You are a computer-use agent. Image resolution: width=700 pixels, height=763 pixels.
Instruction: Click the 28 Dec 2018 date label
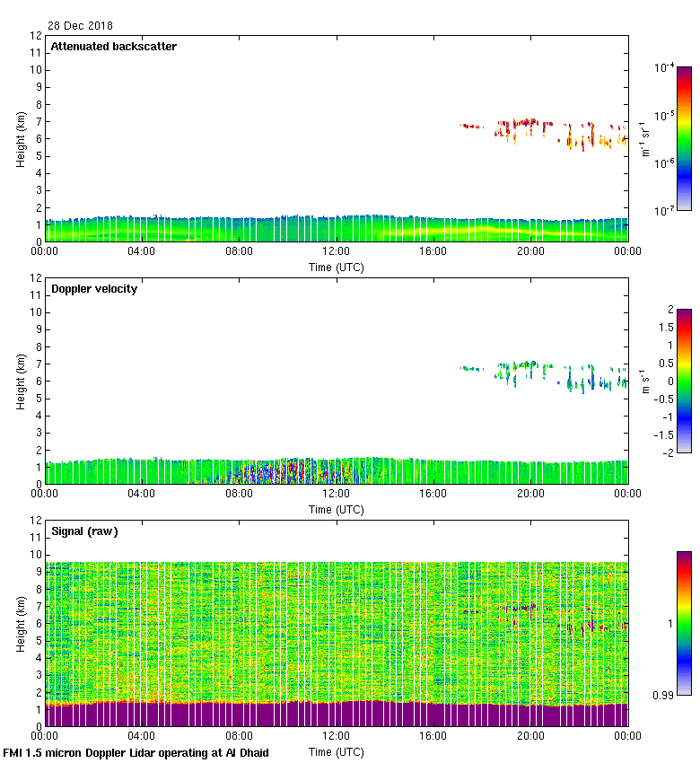click(x=81, y=26)
